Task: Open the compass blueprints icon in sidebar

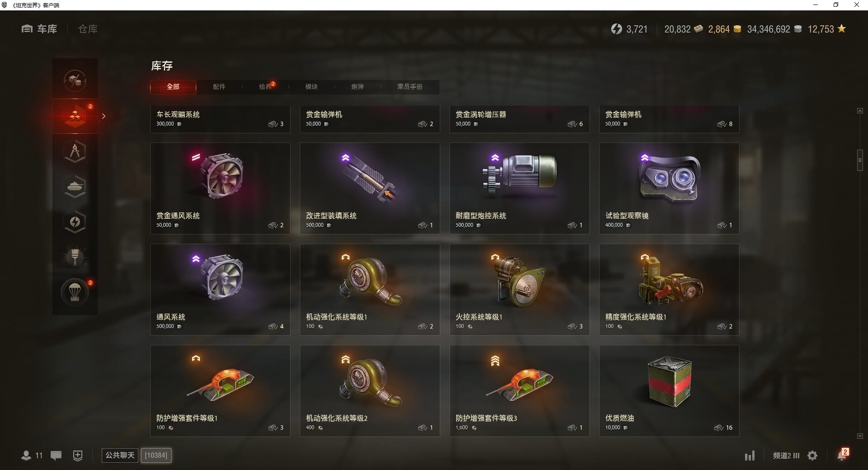Action: [75, 151]
